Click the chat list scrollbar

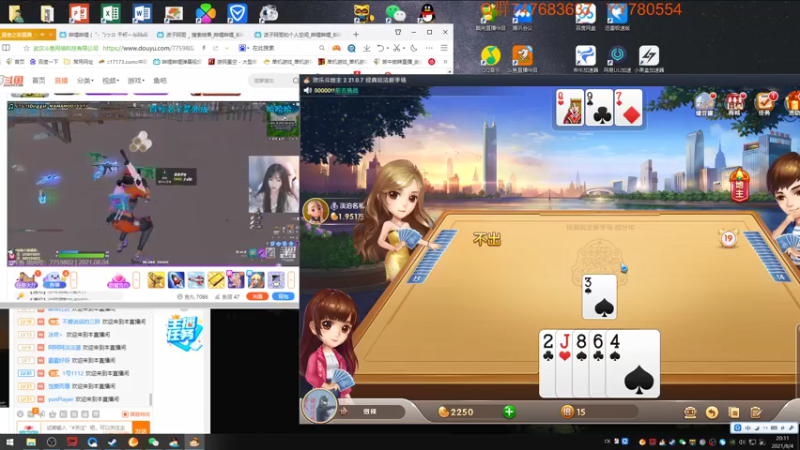point(150,398)
